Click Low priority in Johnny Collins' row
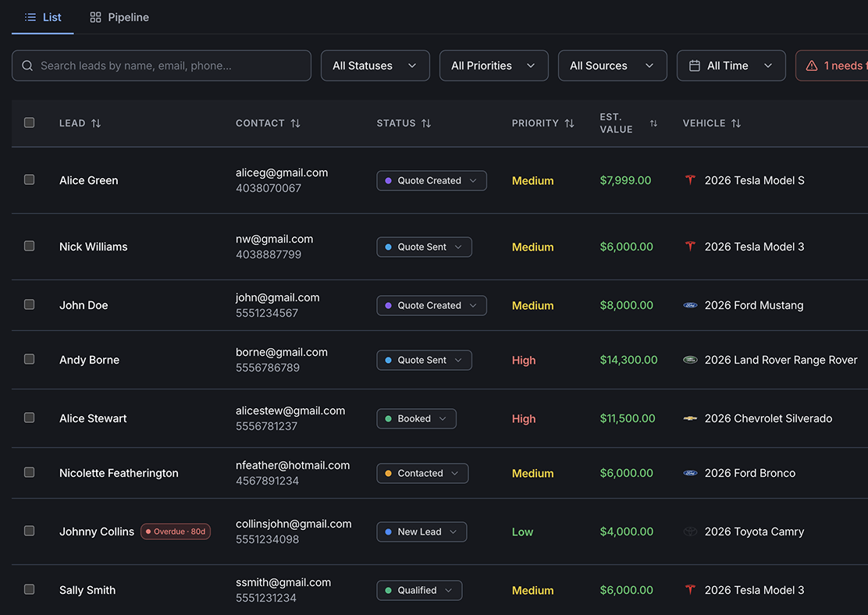 pyautogui.click(x=522, y=532)
